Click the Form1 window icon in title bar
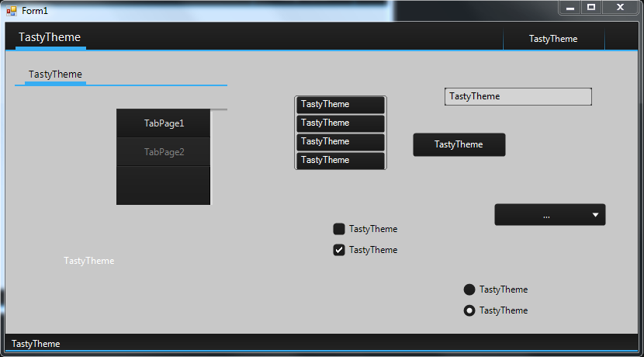The height and width of the screenshot is (357, 644). click(11, 11)
